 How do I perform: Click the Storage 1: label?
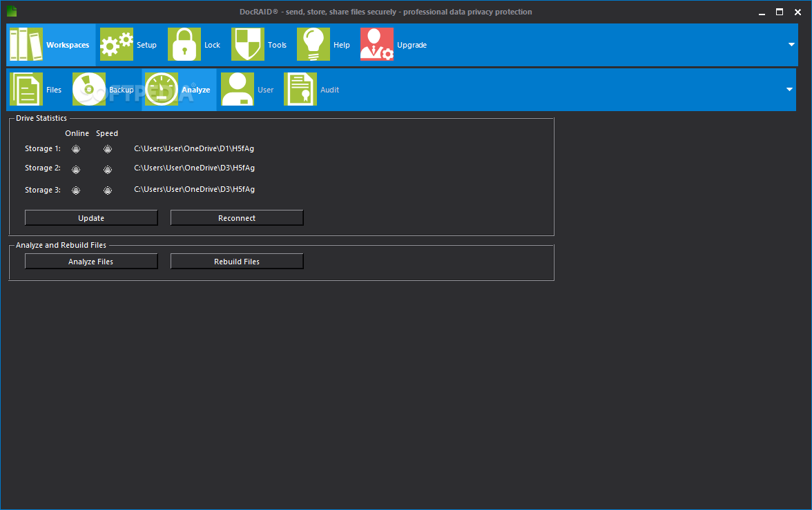(43, 148)
